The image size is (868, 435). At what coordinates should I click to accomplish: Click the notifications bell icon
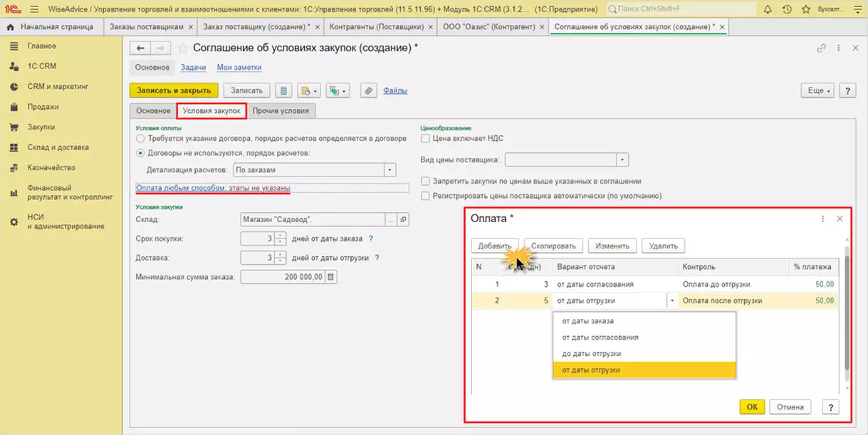pos(768,9)
